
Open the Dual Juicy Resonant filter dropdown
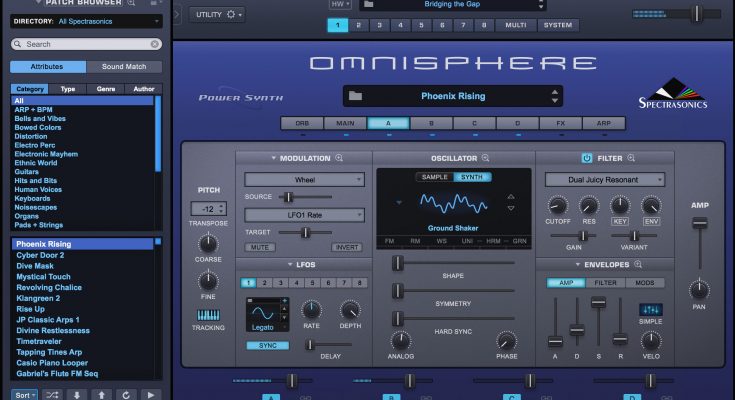coord(604,180)
